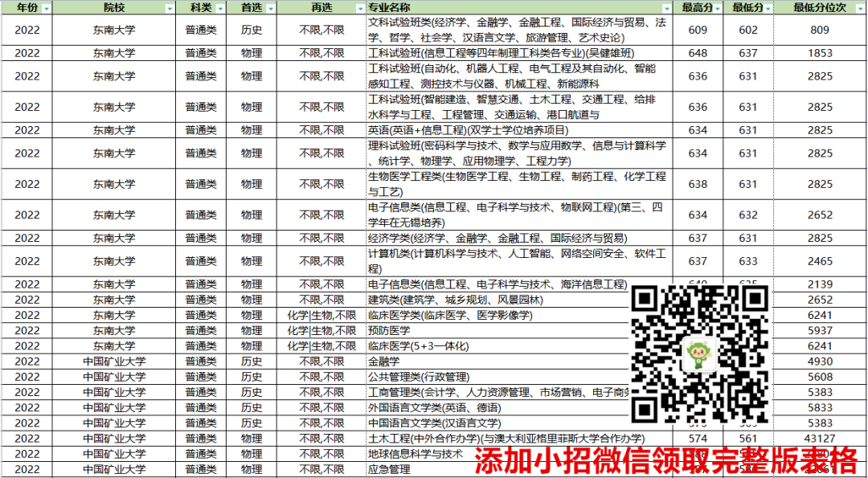Click the 首选 filter arrow
This screenshot has width=868, height=478.
point(271,8)
